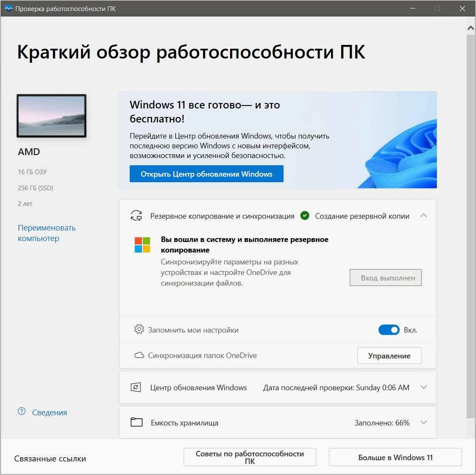Click the Больше в Windows 11 button
476x475 pixels.
(395, 457)
